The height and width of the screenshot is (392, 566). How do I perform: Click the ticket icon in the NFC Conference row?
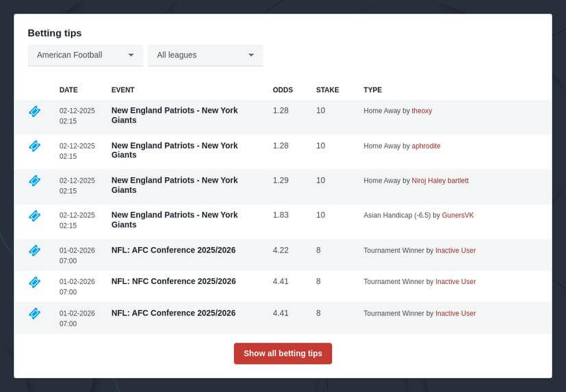click(35, 283)
